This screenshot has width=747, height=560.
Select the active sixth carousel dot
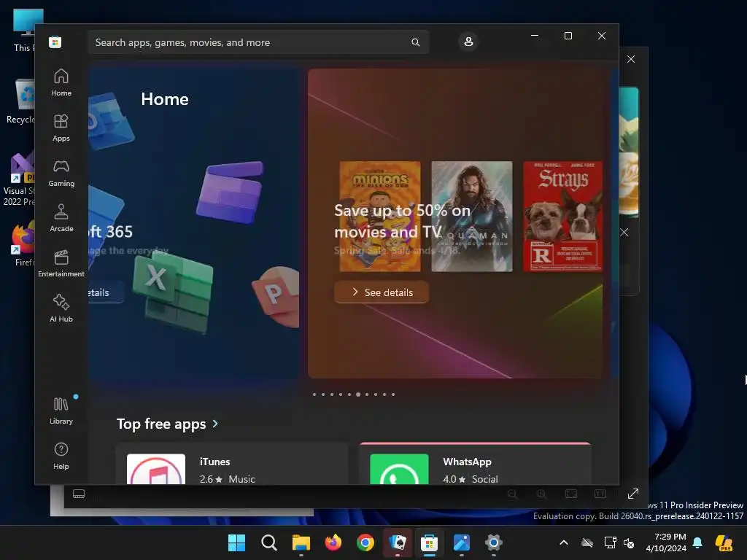358,394
